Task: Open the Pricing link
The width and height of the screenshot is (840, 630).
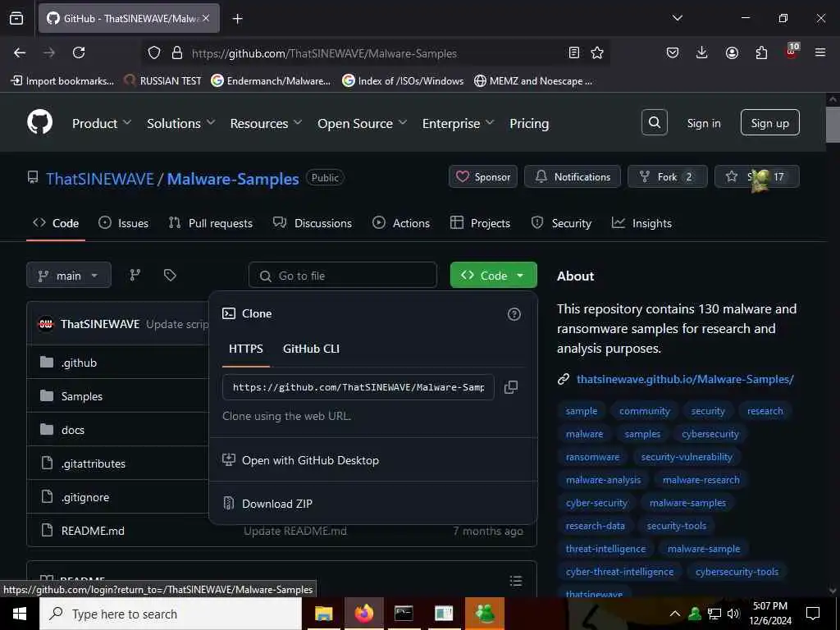Action: click(x=529, y=123)
